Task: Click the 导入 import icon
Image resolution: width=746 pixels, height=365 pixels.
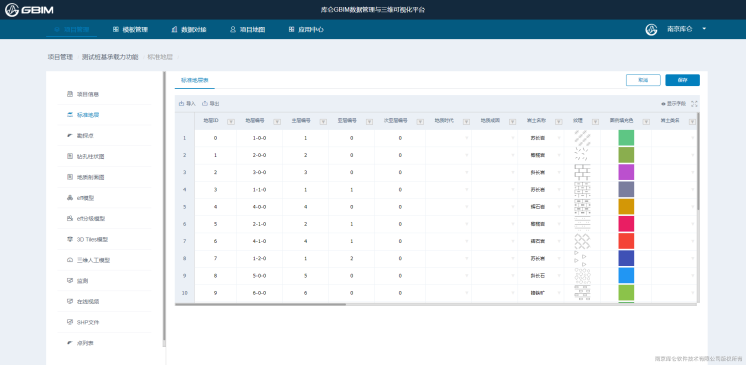Action: pyautogui.click(x=181, y=103)
